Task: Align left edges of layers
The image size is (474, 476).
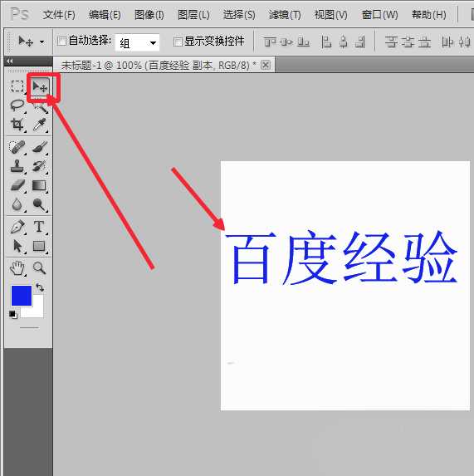Action: (x=326, y=42)
